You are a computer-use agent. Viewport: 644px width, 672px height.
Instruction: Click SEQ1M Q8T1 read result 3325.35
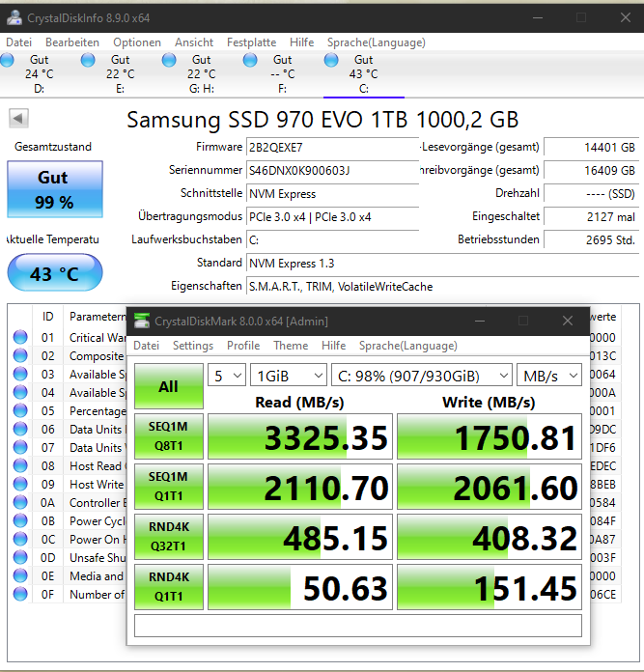coord(300,436)
